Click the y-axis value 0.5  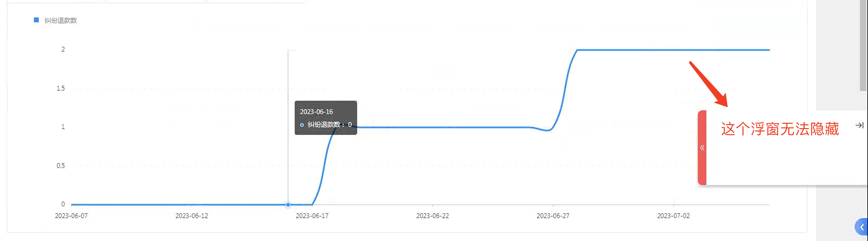(x=61, y=166)
